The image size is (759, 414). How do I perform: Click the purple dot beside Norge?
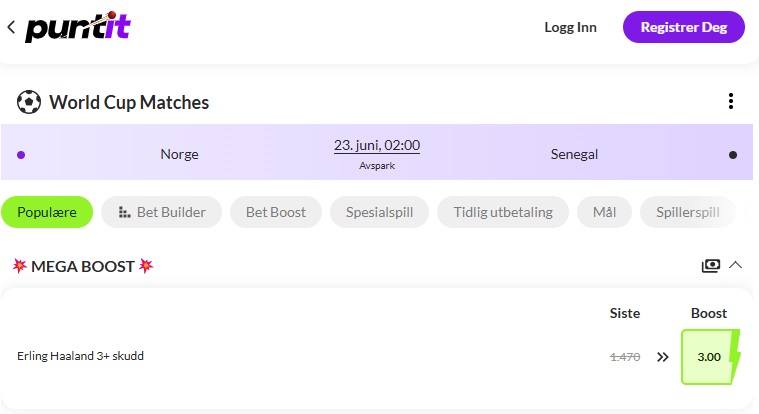[21, 155]
